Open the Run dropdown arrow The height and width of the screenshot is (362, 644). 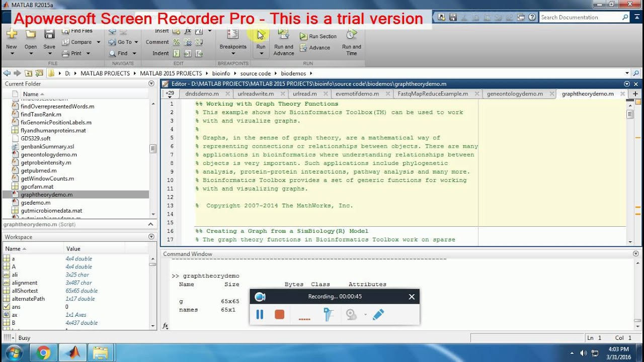click(x=261, y=53)
